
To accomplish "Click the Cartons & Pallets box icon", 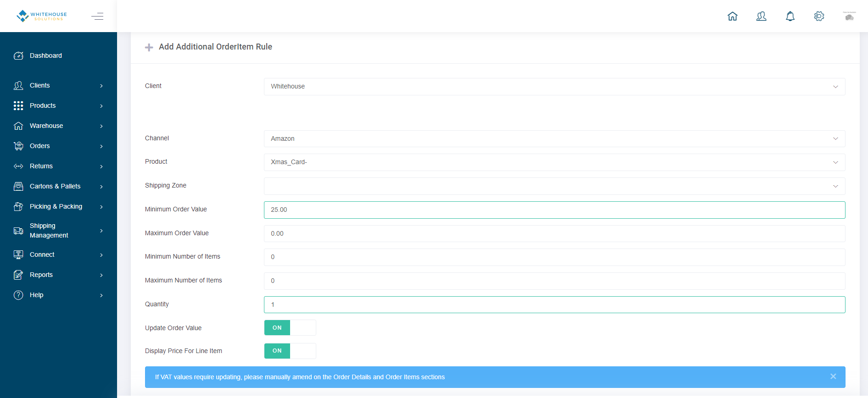I will coord(18,186).
